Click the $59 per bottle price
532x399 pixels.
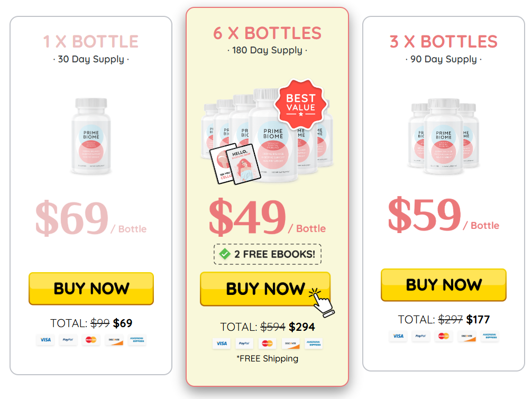coord(444,215)
